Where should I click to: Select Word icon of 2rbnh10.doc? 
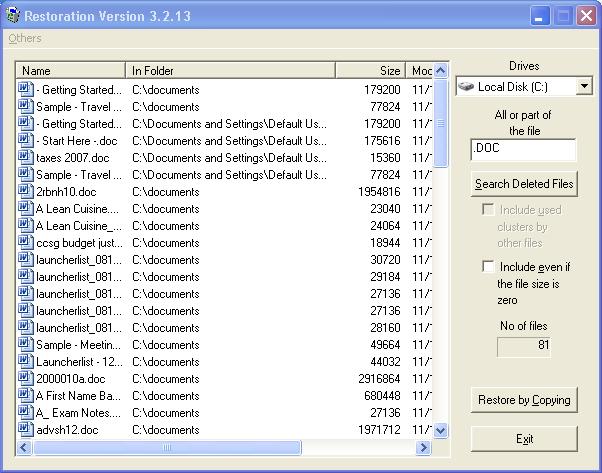(26, 192)
